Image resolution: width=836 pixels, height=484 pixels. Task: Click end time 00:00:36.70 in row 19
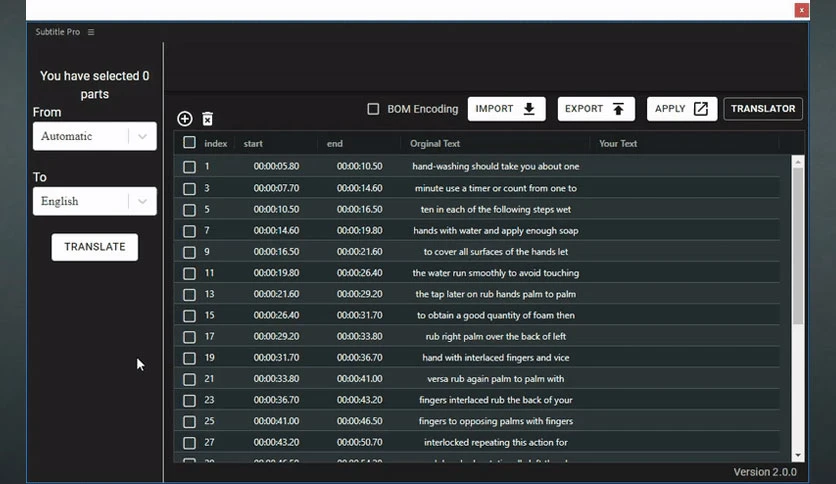coord(359,358)
